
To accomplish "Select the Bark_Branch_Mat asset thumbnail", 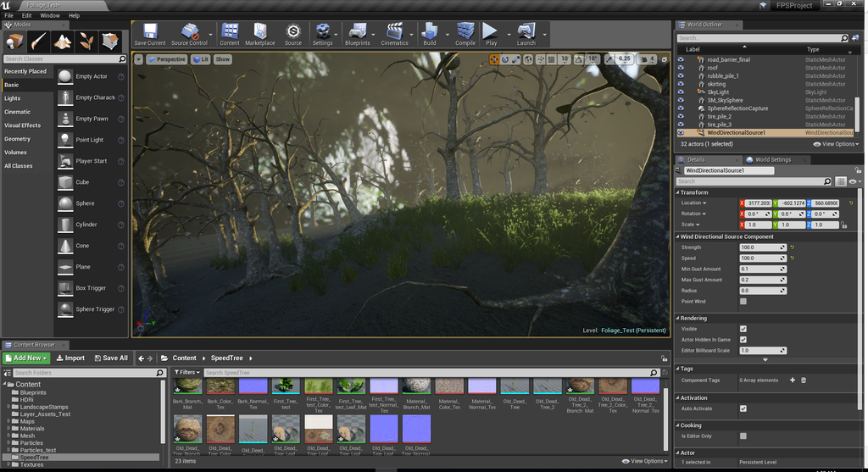I will (186, 386).
